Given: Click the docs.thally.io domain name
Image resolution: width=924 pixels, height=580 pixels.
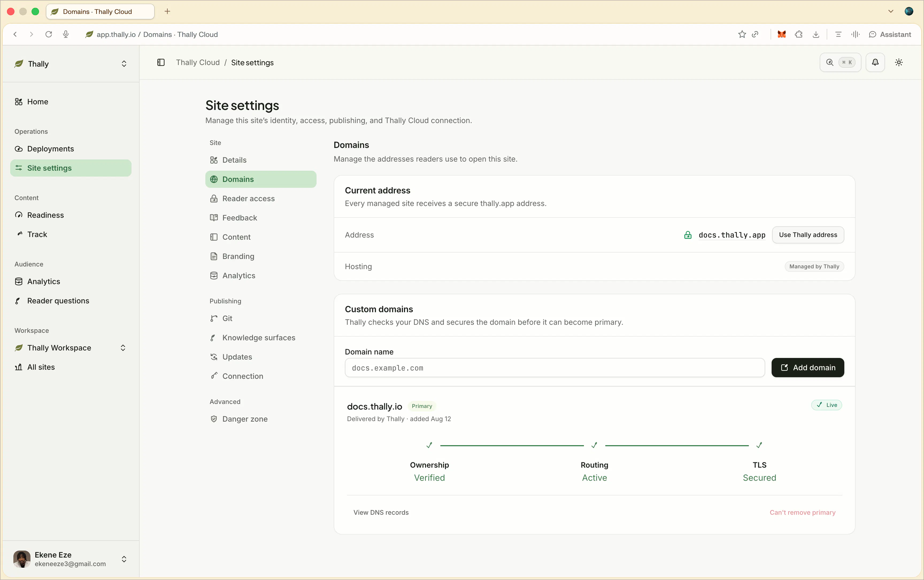Looking at the screenshot, I should click(x=374, y=407).
